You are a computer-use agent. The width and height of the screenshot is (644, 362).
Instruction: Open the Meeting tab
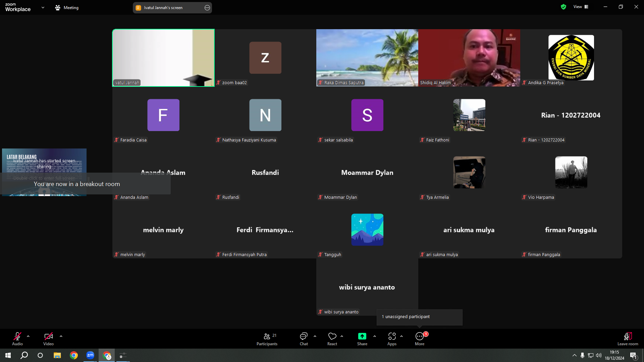67,7
